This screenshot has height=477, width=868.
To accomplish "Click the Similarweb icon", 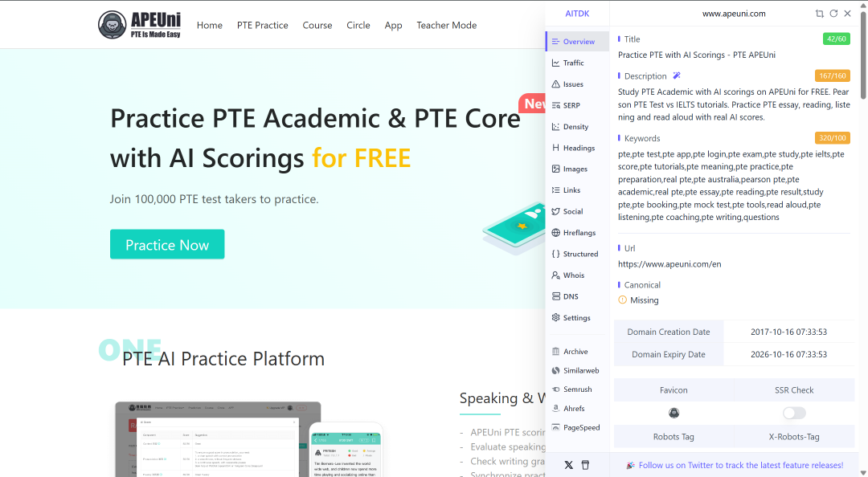I will click(x=556, y=370).
